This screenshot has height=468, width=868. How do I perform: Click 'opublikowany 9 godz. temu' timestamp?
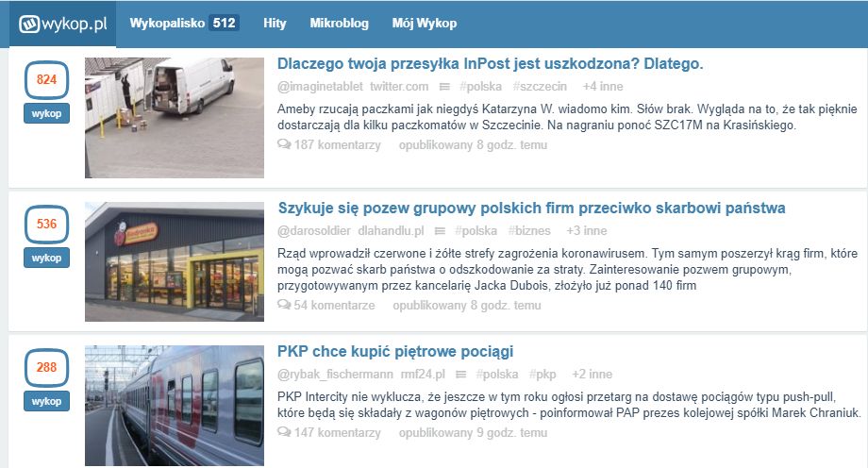tap(473, 432)
